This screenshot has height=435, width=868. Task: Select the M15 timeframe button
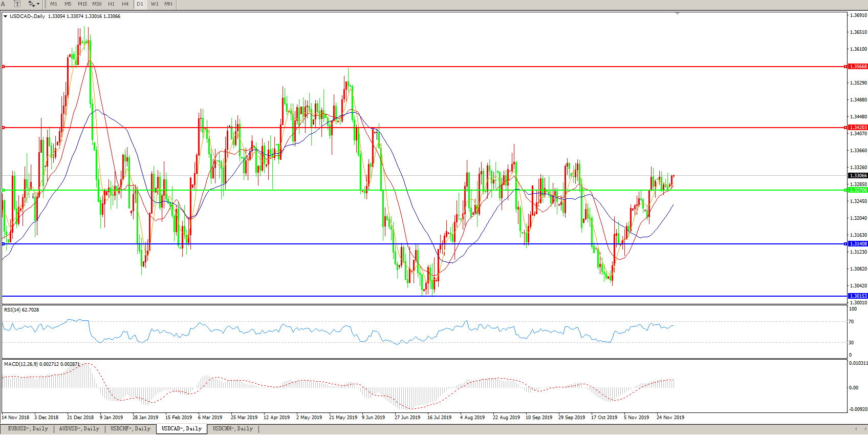point(82,4)
